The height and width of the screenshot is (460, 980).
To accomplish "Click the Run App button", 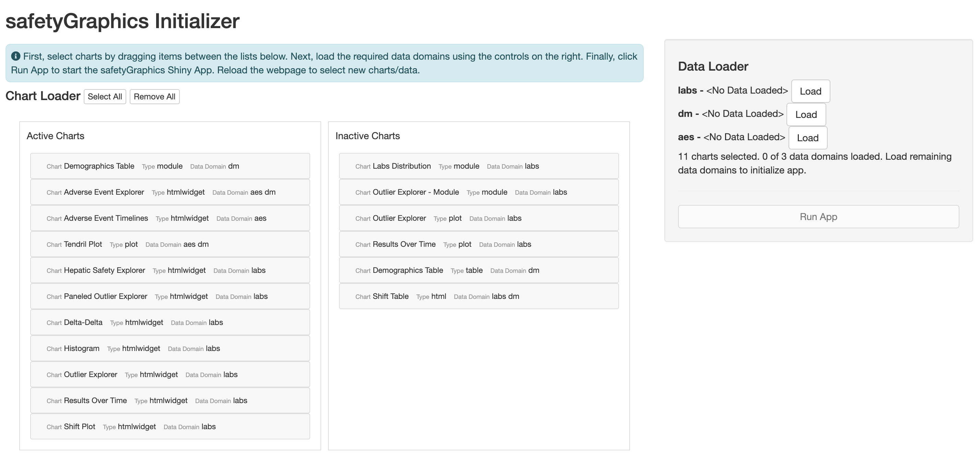I will click(818, 217).
